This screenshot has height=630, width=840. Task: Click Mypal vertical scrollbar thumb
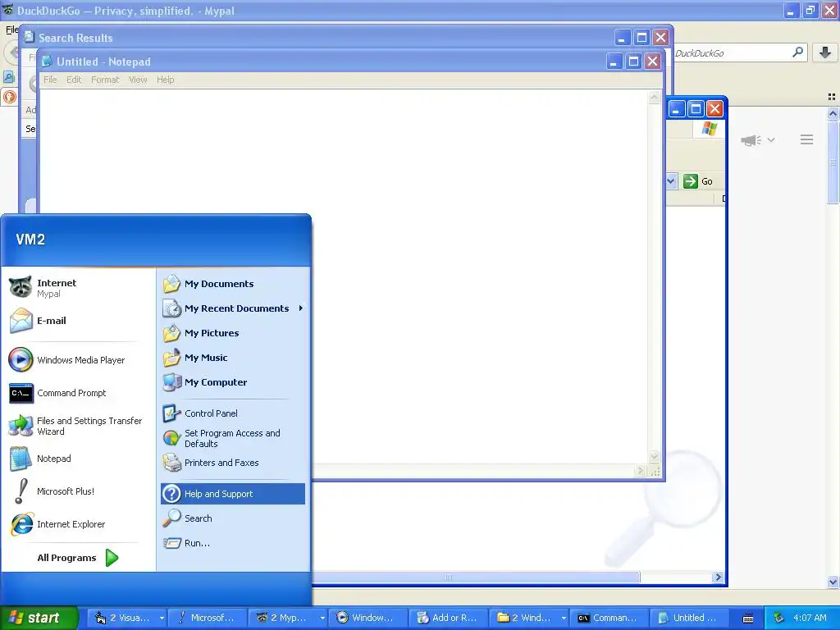(x=833, y=162)
